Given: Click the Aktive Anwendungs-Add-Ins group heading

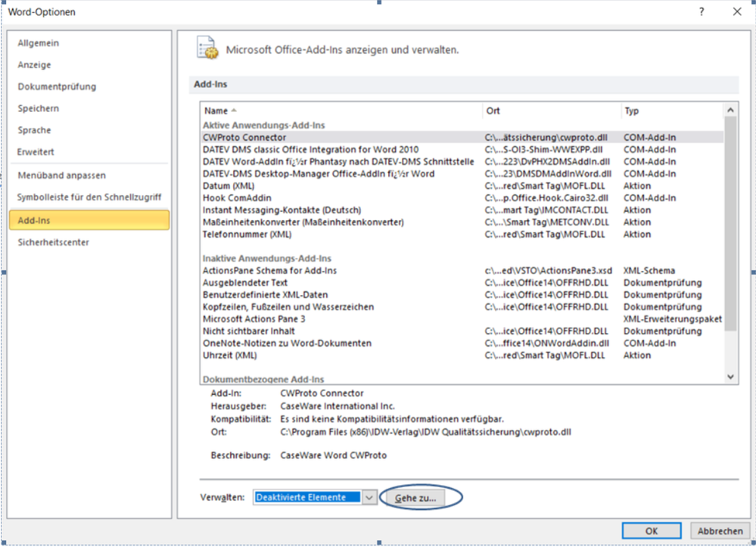Looking at the screenshot, I should click(264, 126).
